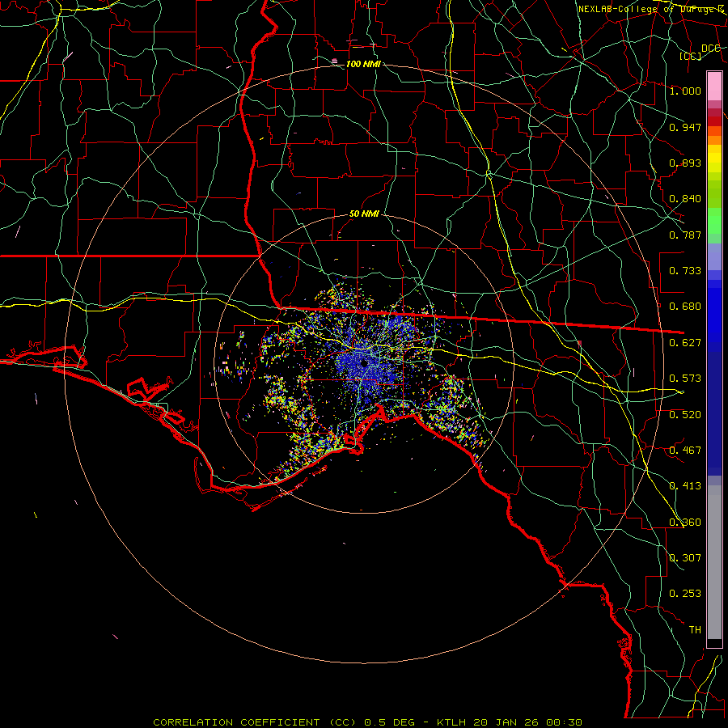The image size is (728, 728).
Task: Click the 0.467 scale value
Action: [x=685, y=451]
